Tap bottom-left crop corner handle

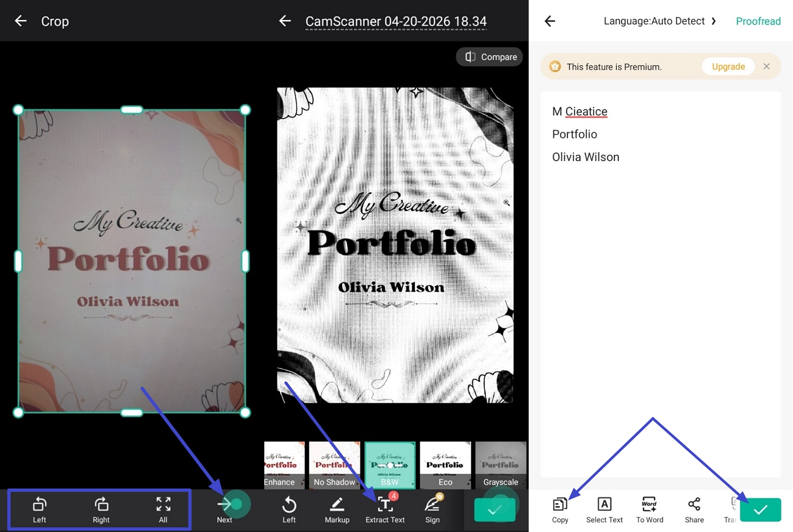point(18,412)
